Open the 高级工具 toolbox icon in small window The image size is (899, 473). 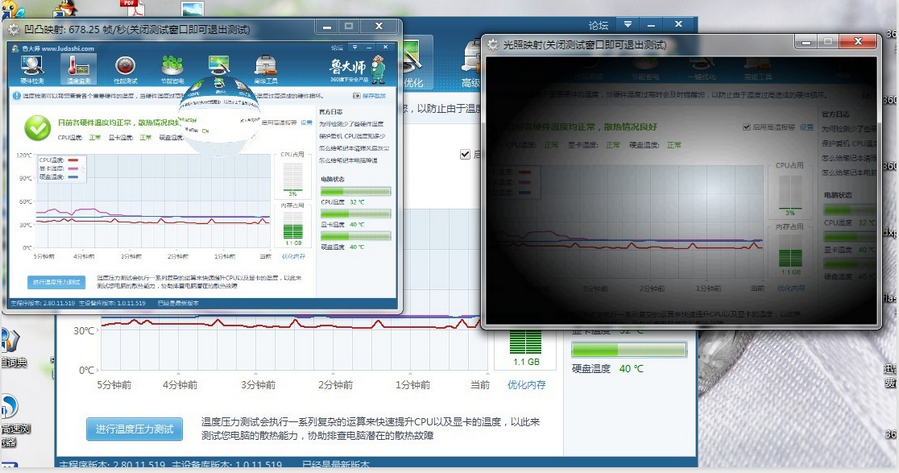[x=266, y=69]
